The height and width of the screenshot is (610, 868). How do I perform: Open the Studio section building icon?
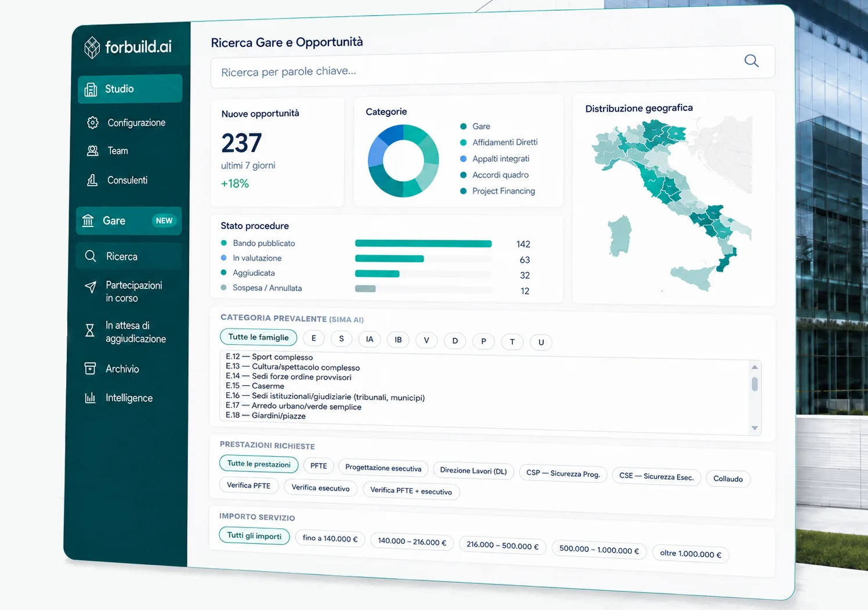91,89
